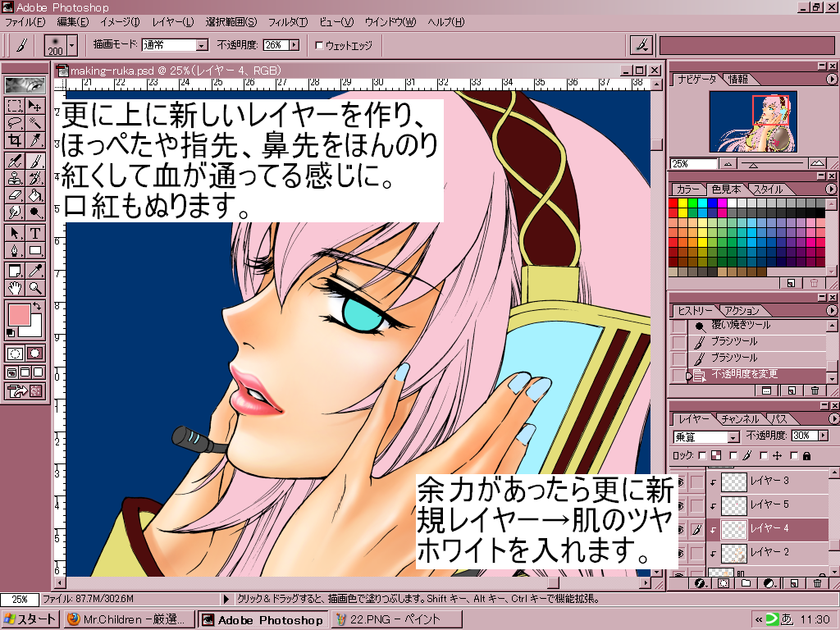Open the 選択範囲(S) menu
The image size is (840, 630).
[231, 22]
